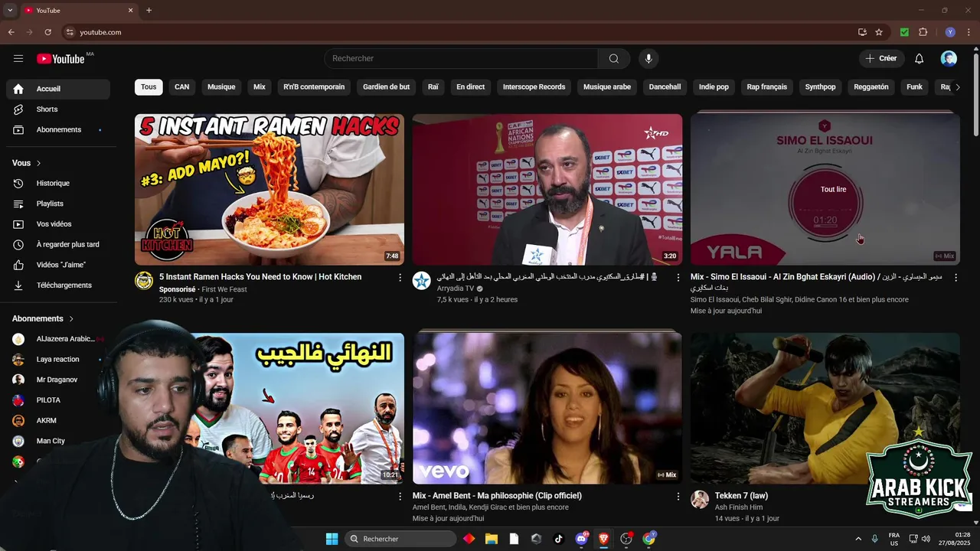
Task: Click Tekken 7 channel avatar
Action: [x=700, y=500]
